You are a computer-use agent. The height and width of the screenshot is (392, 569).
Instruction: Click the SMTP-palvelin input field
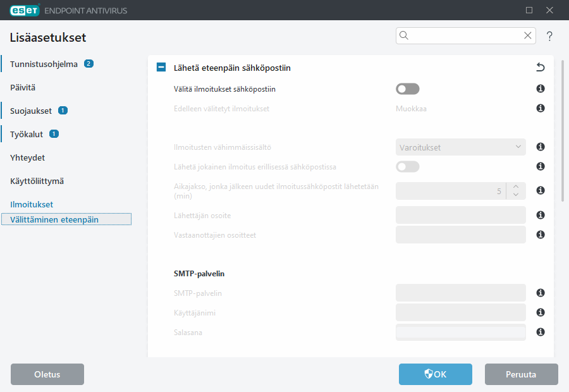460,293
